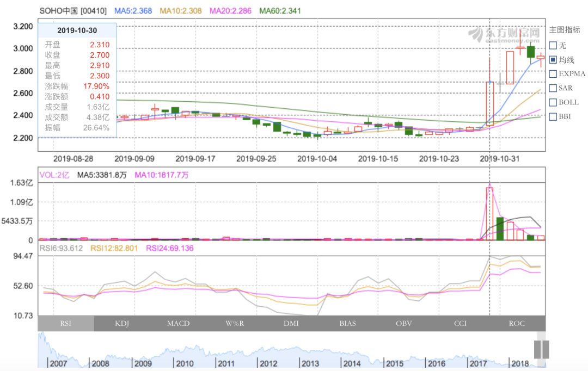588x371 pixels.
Task: Click the green volume bar
Action: [x=500, y=228]
